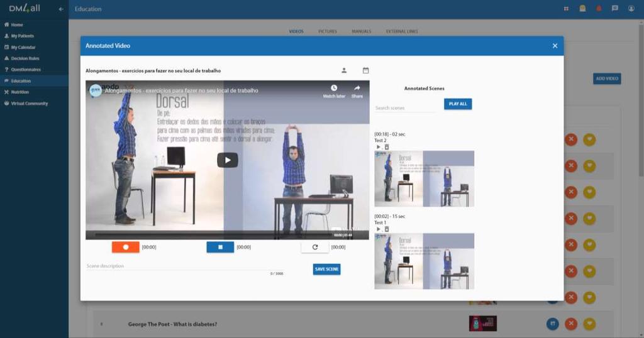
Task: Click the Share arrow on video
Action: 357,88
